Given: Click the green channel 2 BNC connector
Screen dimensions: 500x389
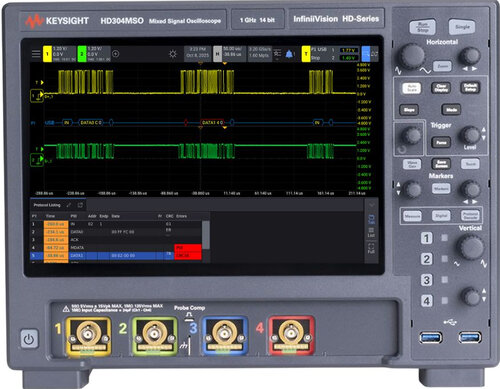Looking at the screenshot, I should point(155,335).
